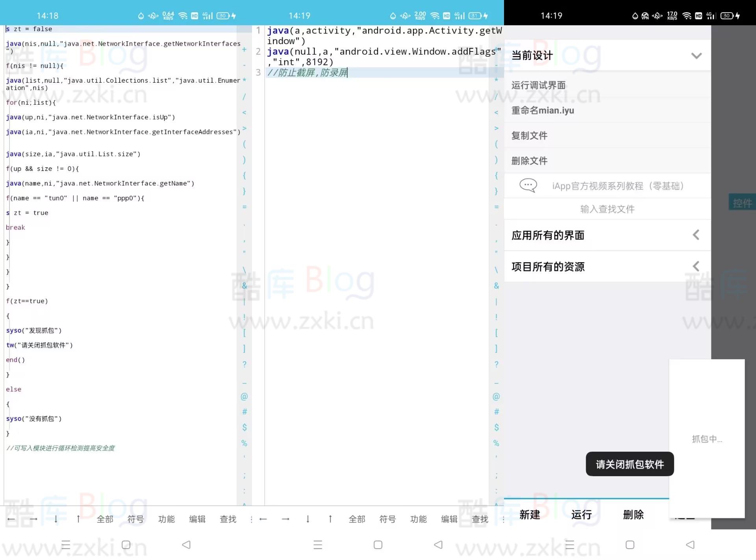
Task: Open the 运行调试界面 menu entry
Action: coord(539,85)
